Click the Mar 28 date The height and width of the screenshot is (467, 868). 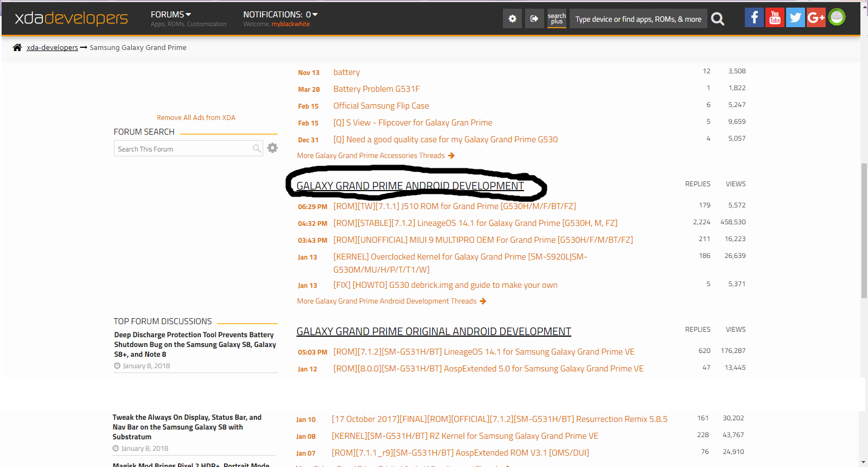(309, 90)
